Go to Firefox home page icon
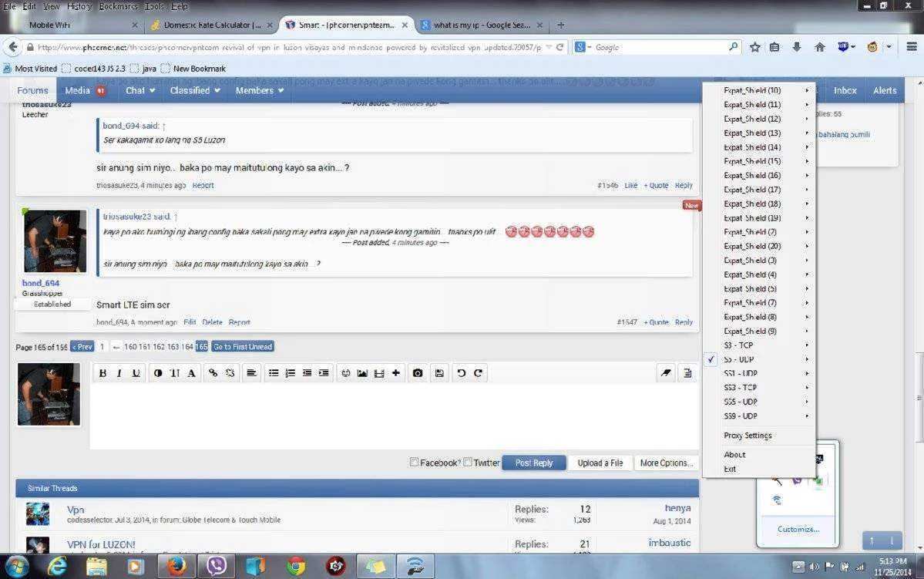The height and width of the screenshot is (579, 924). pyautogui.click(x=820, y=47)
